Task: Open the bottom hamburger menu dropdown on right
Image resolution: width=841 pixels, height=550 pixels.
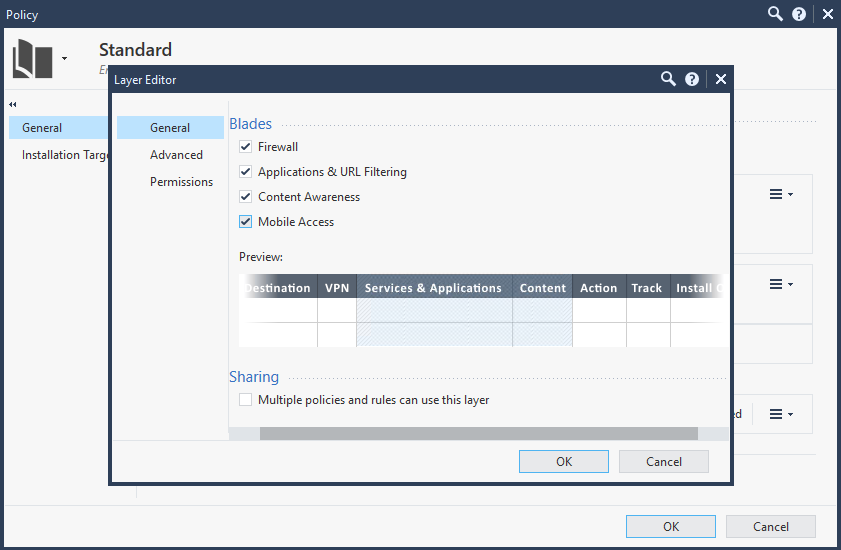Action: 780,413
